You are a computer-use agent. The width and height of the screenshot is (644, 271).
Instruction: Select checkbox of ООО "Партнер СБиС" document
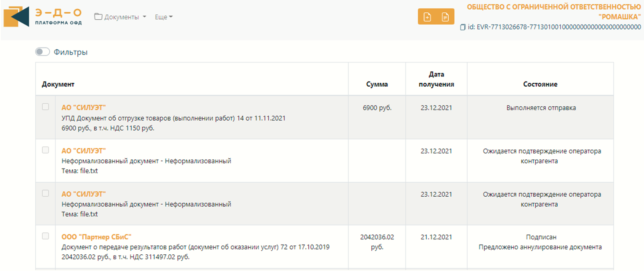45,236
